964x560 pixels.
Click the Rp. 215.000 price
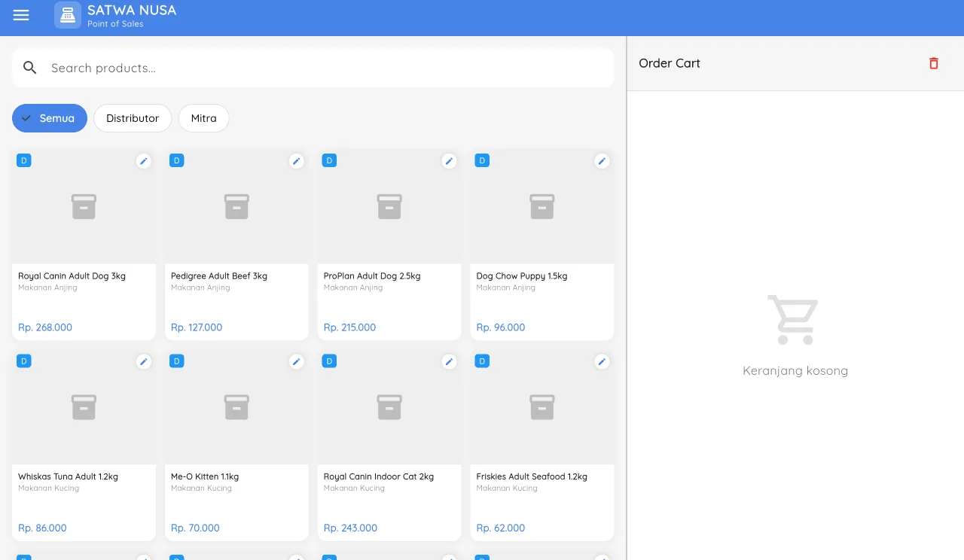pyautogui.click(x=349, y=327)
